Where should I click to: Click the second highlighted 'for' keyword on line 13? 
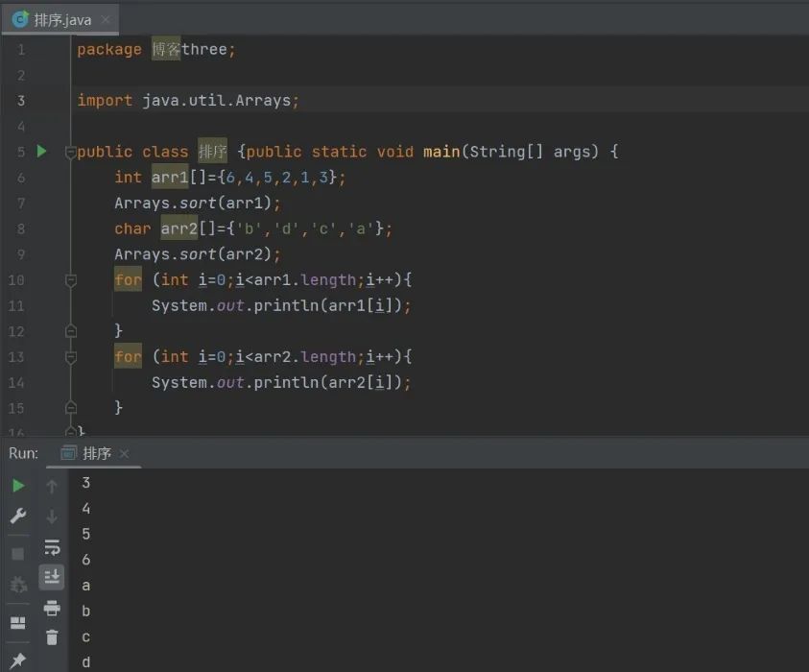tap(128, 357)
